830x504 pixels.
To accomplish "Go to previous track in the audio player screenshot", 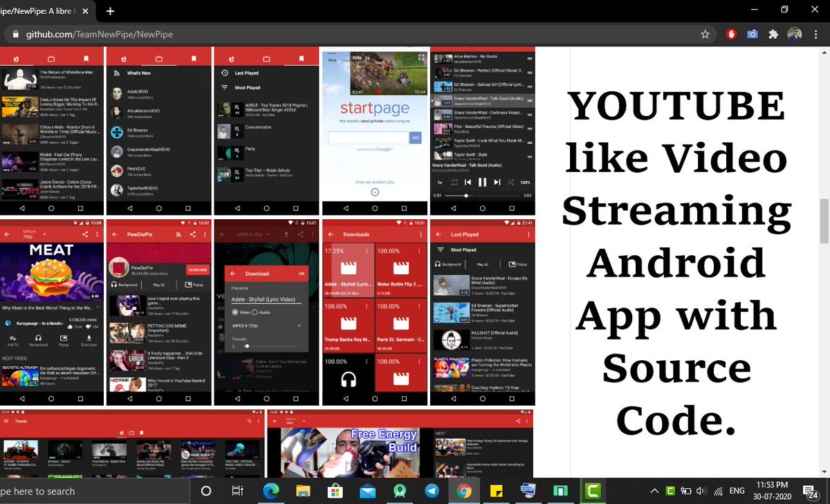I will click(x=468, y=182).
